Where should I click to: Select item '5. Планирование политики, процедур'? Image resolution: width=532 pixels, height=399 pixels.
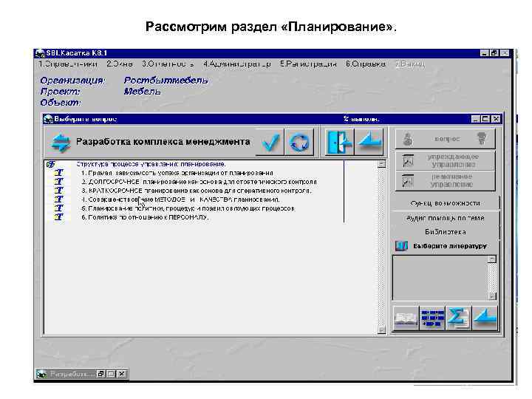[188, 208]
